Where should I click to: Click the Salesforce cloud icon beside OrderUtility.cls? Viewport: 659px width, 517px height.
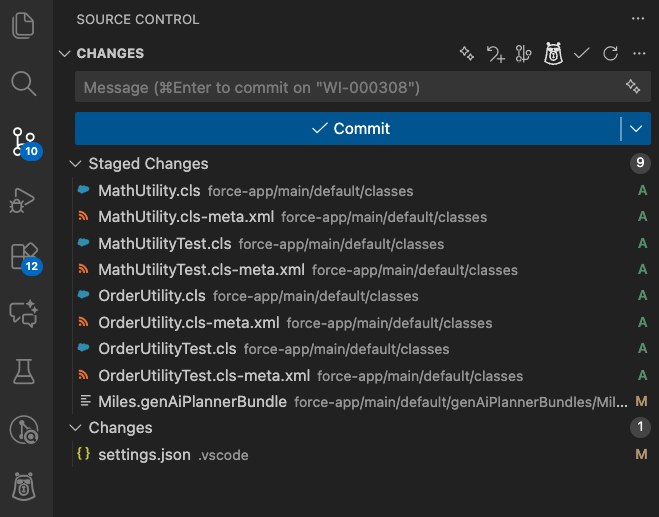point(83,295)
